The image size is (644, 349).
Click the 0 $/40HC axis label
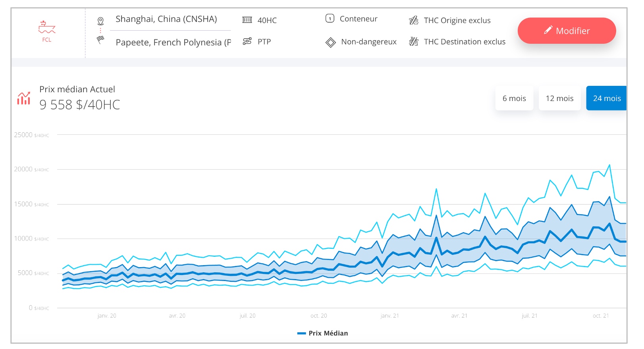point(39,308)
